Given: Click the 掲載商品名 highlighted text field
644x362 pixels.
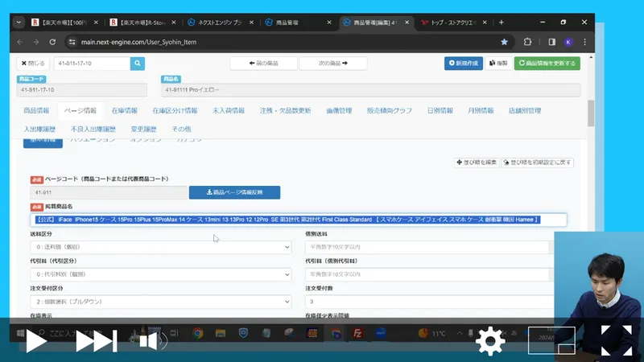Looking at the screenshot, I should pyautogui.click(x=298, y=220).
